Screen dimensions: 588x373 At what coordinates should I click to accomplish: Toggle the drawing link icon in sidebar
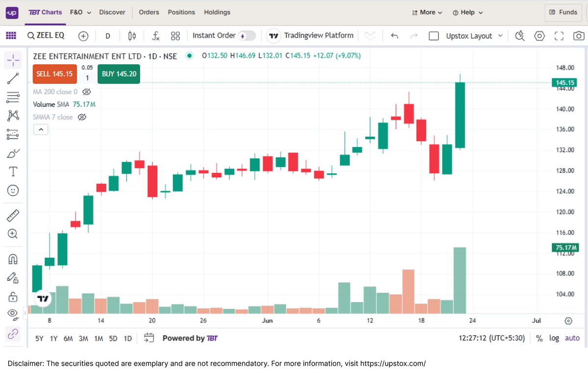coord(13,334)
